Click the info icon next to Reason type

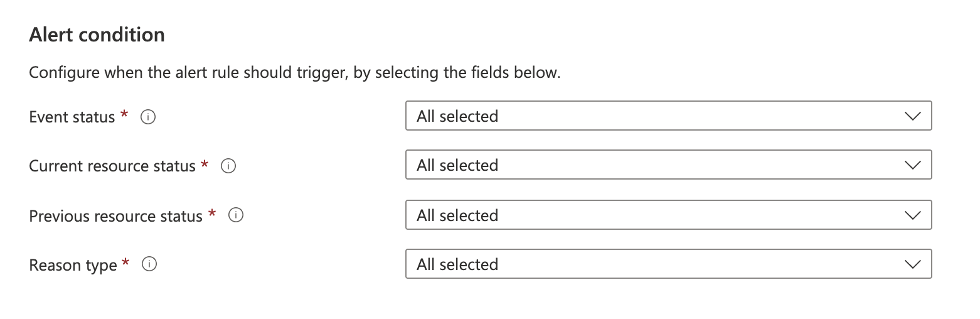[149, 264]
